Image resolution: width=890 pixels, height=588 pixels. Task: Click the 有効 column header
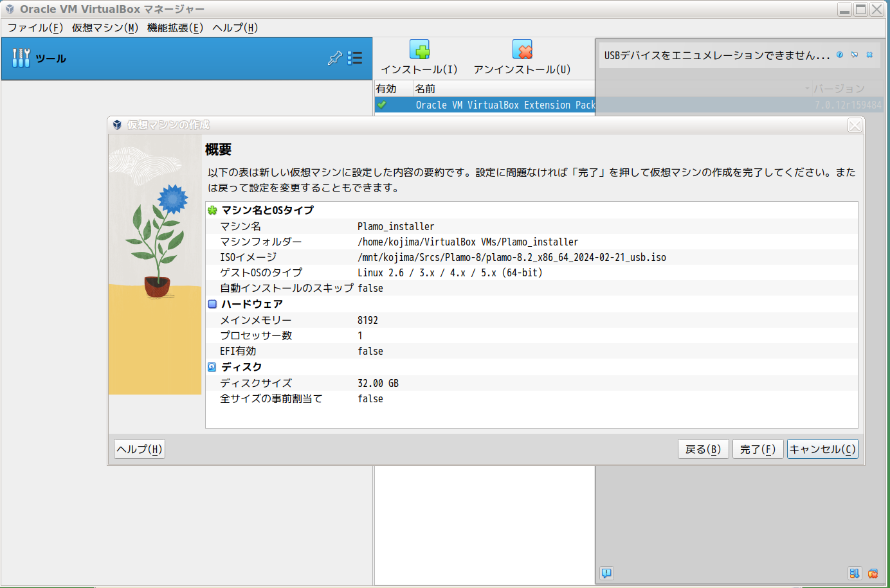coord(394,89)
